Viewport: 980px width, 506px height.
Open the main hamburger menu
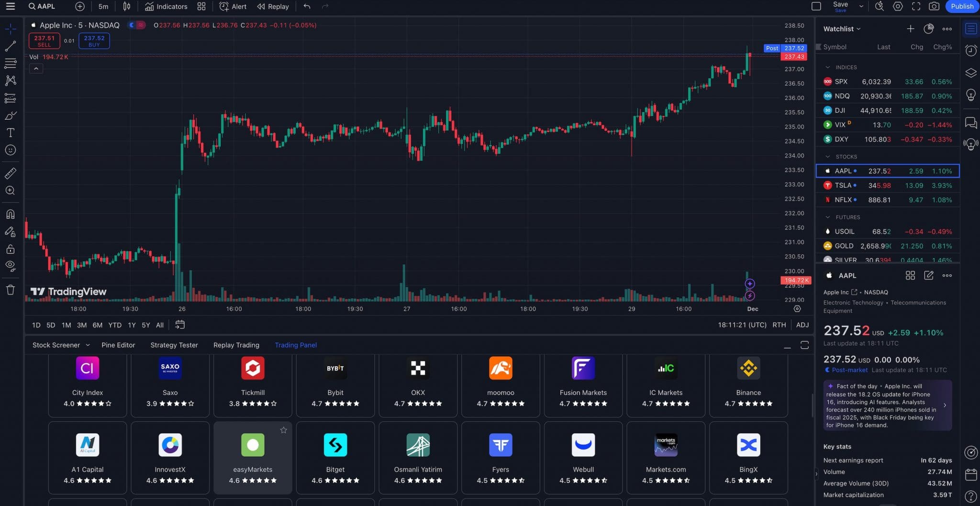(10, 6)
